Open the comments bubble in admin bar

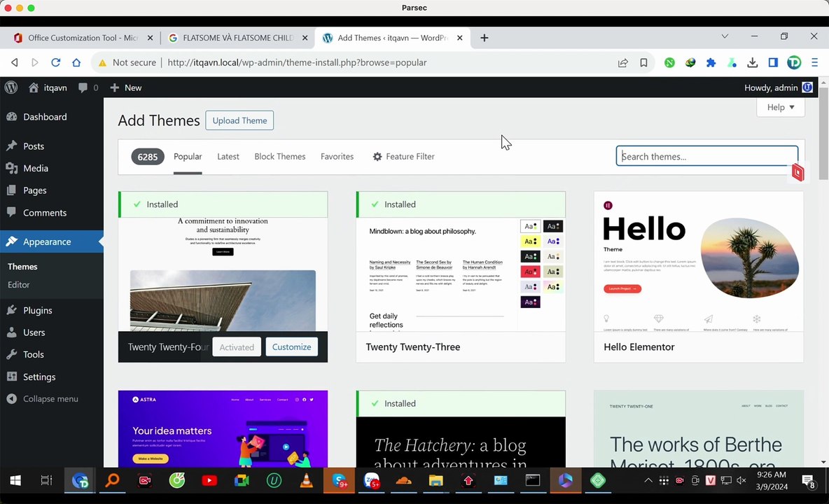tap(88, 87)
